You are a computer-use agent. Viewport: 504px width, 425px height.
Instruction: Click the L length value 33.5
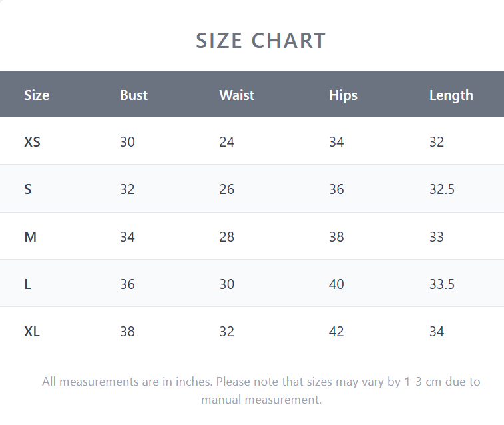click(x=442, y=284)
